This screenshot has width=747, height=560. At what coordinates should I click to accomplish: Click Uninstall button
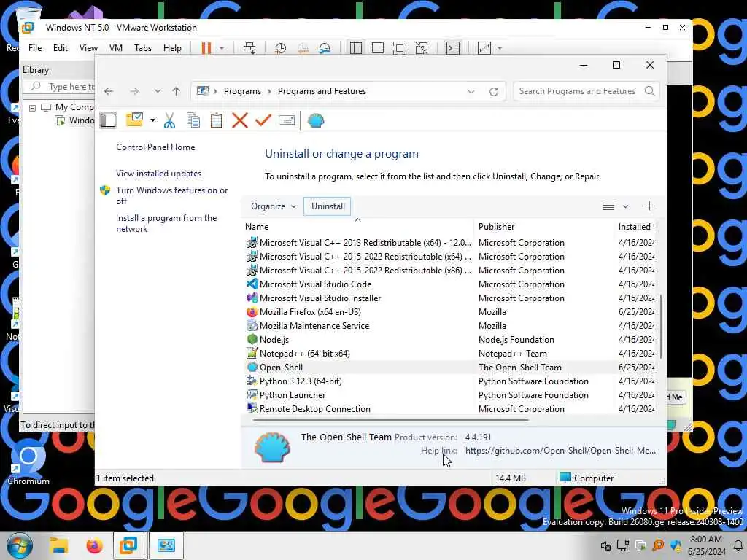point(328,206)
